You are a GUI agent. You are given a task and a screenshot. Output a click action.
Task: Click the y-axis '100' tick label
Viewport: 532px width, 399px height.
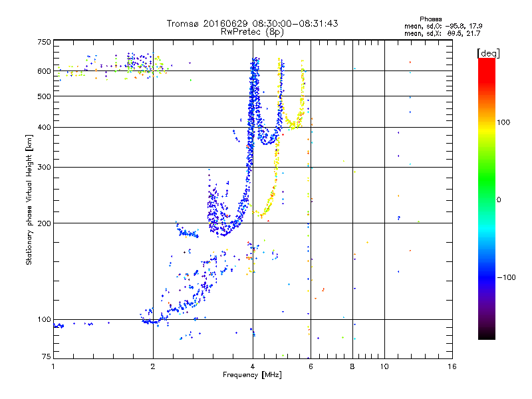click(x=44, y=320)
